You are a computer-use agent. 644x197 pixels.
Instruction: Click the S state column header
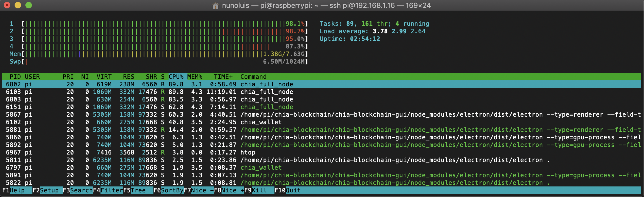point(163,77)
